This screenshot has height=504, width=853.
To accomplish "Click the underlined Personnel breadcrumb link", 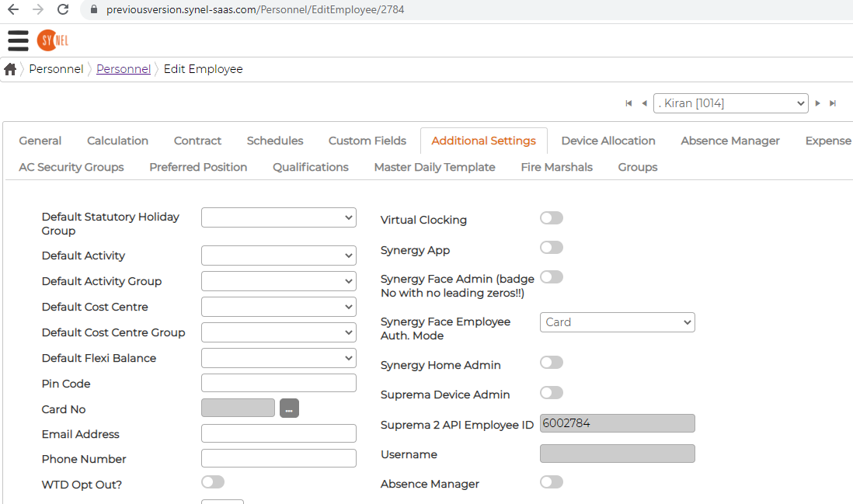I will [x=124, y=69].
